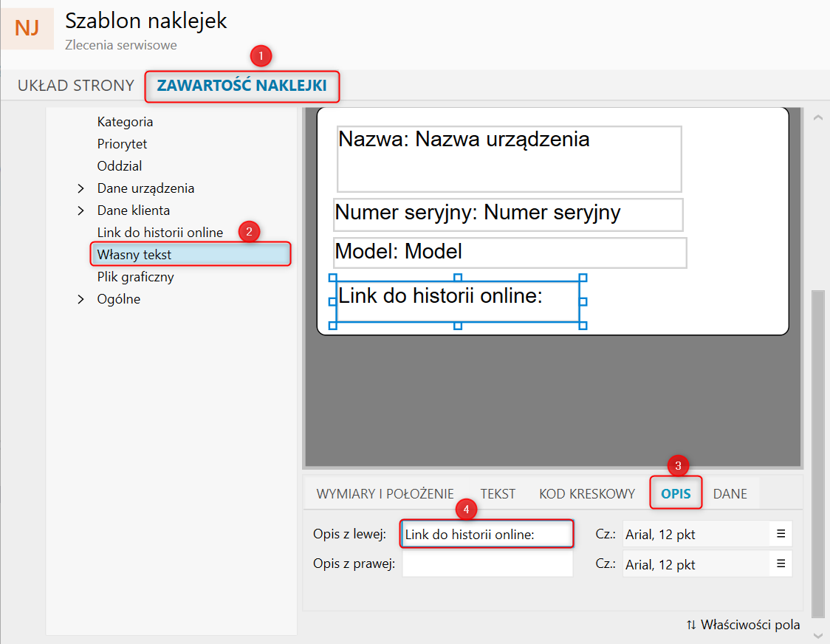Click Opis z prawej input field
The image size is (830, 644).
pyautogui.click(x=487, y=564)
